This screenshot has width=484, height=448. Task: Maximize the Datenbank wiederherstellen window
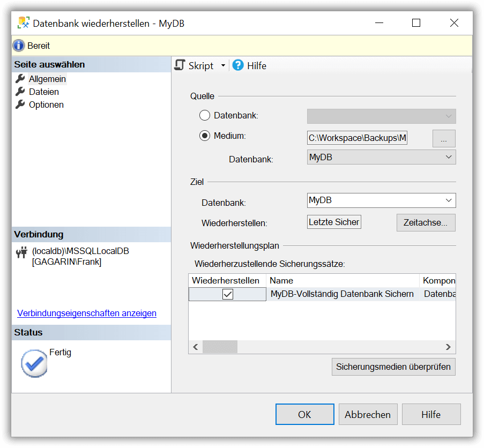click(416, 23)
